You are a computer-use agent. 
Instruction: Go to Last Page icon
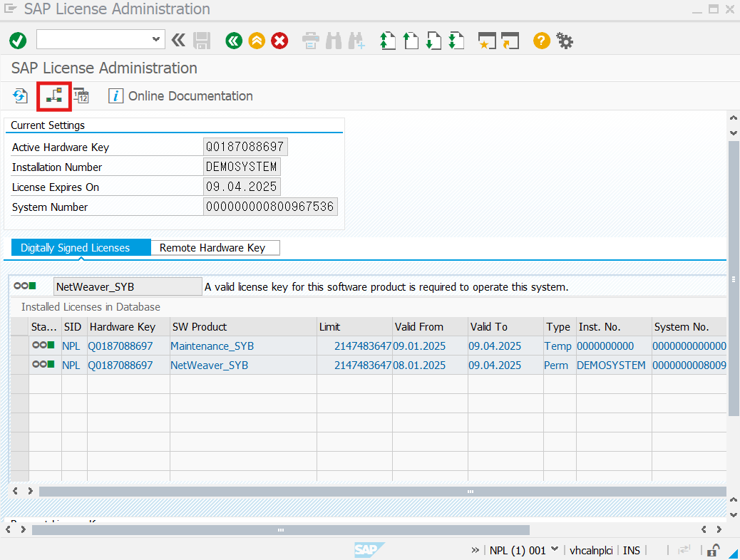point(456,41)
